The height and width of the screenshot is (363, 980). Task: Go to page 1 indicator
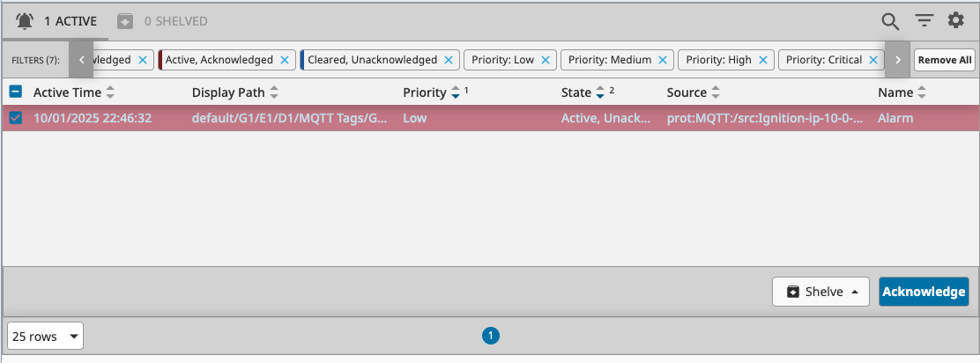(491, 336)
